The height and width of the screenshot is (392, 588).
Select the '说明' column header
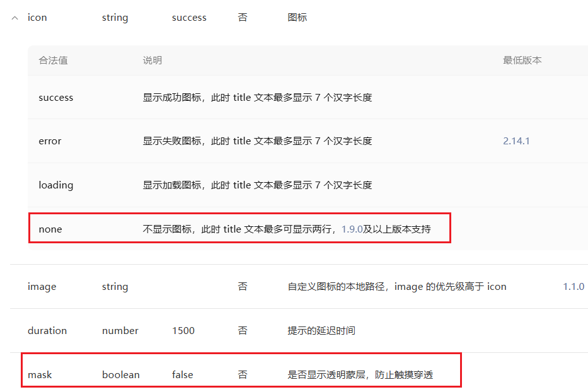click(x=153, y=61)
